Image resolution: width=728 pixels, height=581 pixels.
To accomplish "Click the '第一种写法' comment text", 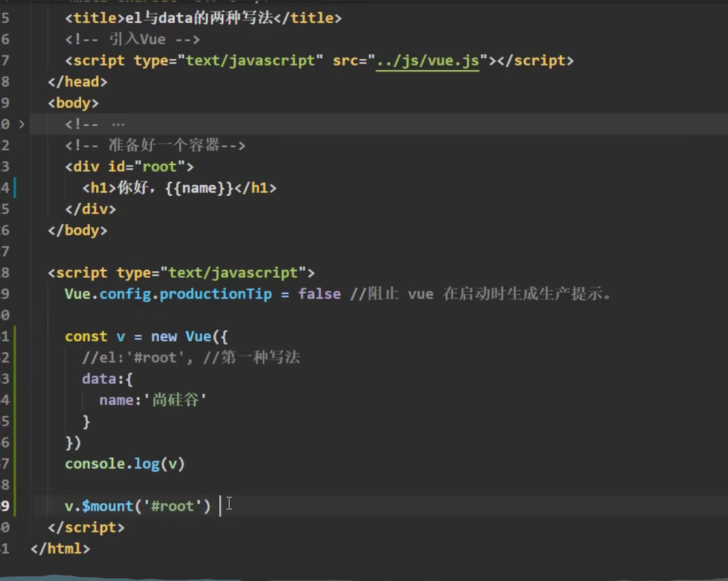I will [x=251, y=358].
